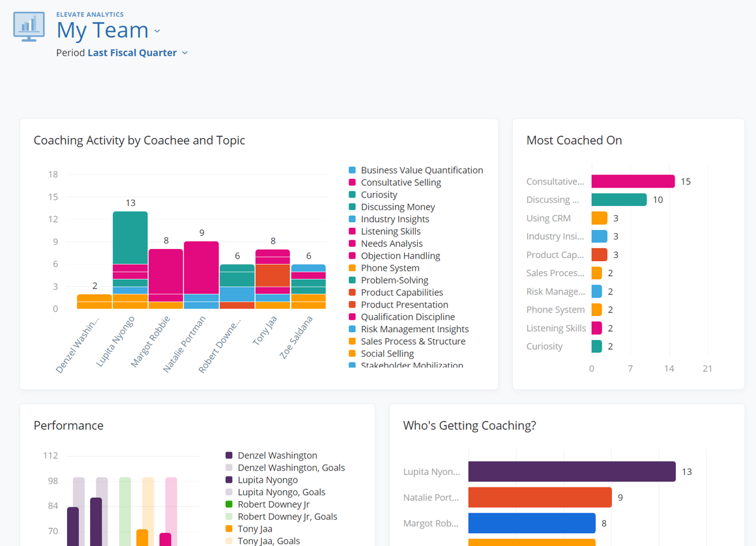Click Lupita Nyongo's purple bar in Who's Getting Coaching

click(572, 471)
